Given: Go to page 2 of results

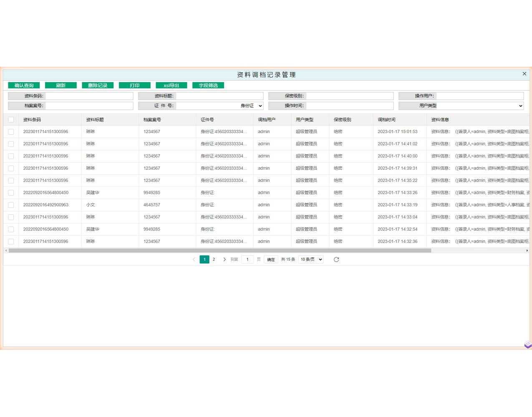Looking at the screenshot, I should 214,259.
